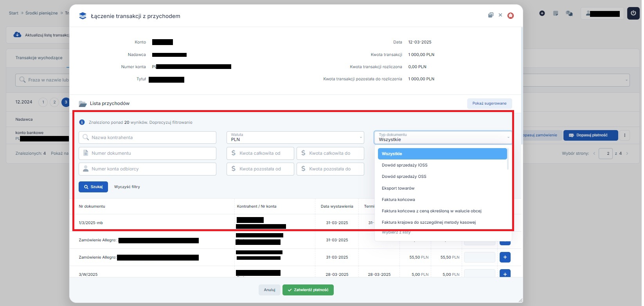Click the dark plus circle icon in top bar

coord(542,13)
